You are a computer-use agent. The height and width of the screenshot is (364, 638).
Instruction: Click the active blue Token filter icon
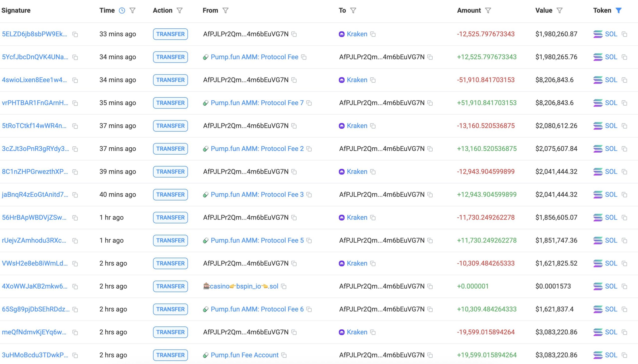619,10
